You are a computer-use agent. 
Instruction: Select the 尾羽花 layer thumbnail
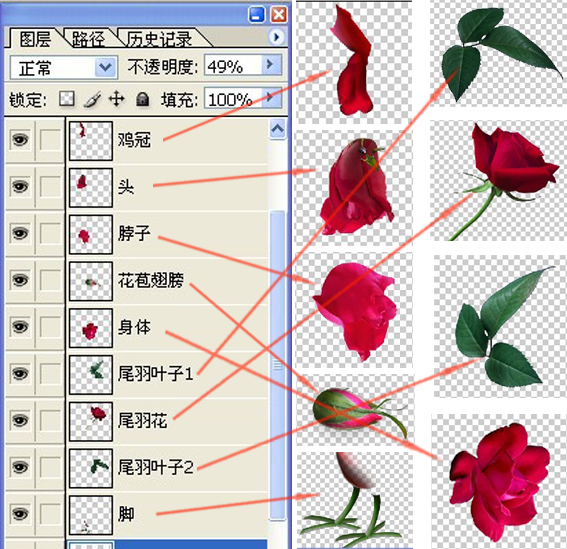(91, 421)
